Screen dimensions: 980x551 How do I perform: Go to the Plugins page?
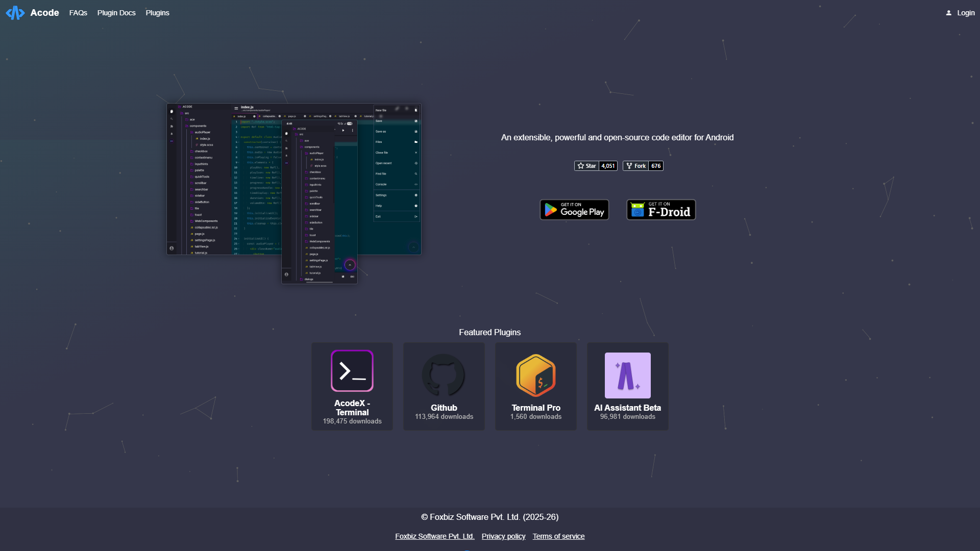pyautogui.click(x=157, y=13)
